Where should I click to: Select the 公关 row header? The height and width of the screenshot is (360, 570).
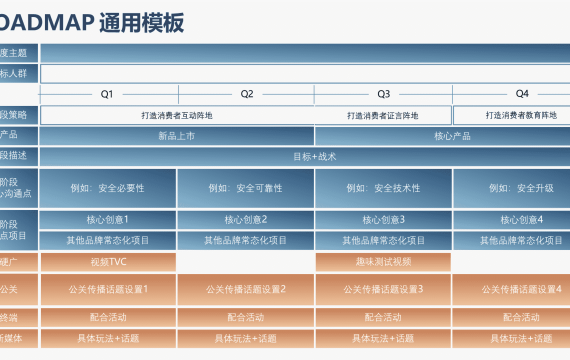[19, 289]
